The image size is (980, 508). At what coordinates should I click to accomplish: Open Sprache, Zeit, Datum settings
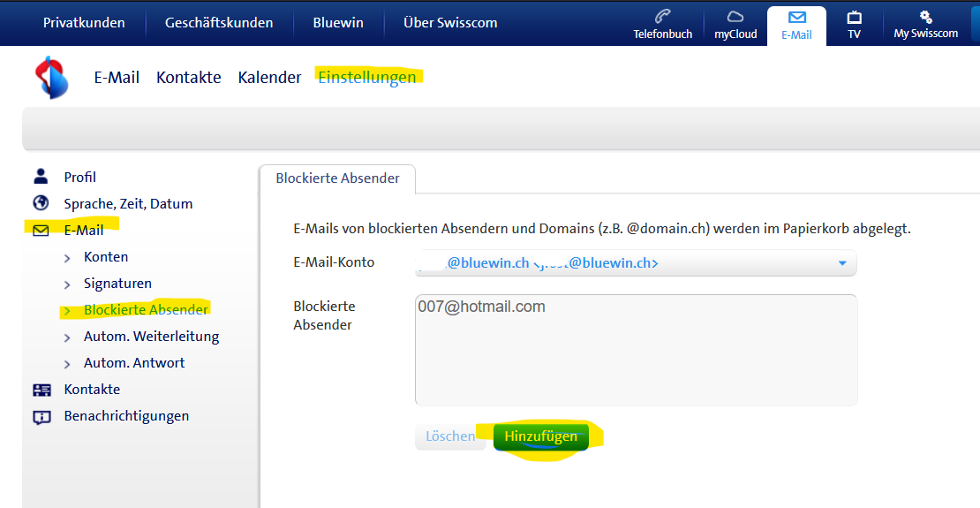pyautogui.click(x=128, y=204)
